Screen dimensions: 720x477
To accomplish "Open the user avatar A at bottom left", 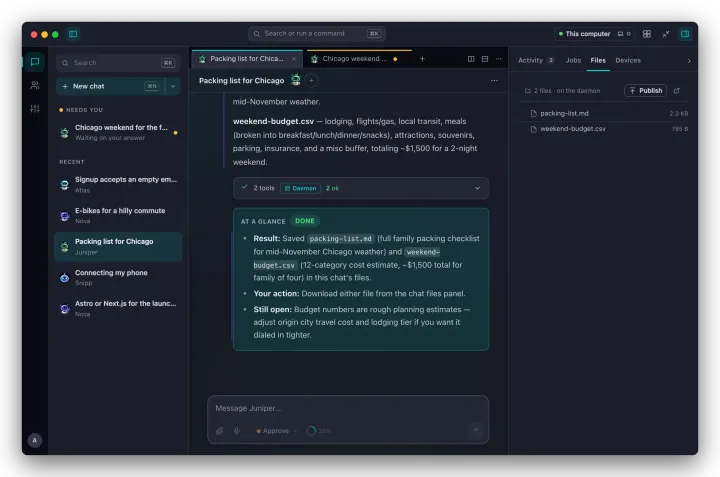I will point(34,440).
